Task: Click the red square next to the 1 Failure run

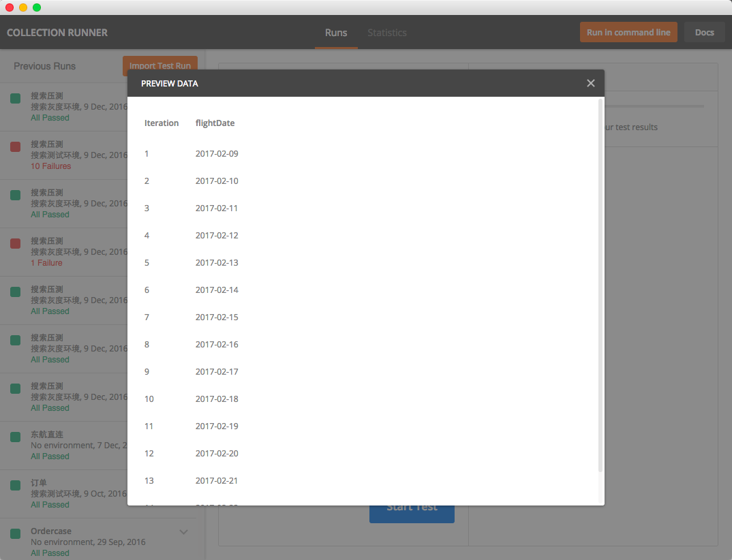Action: (x=15, y=243)
